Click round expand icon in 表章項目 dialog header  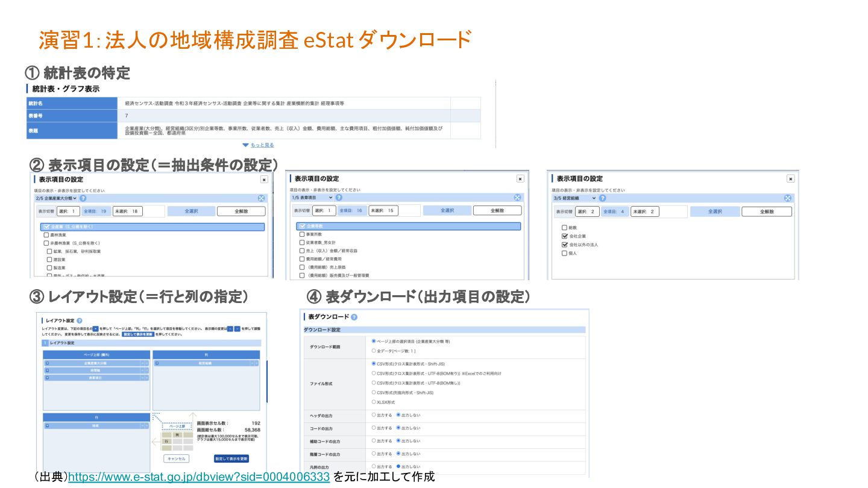[517, 198]
